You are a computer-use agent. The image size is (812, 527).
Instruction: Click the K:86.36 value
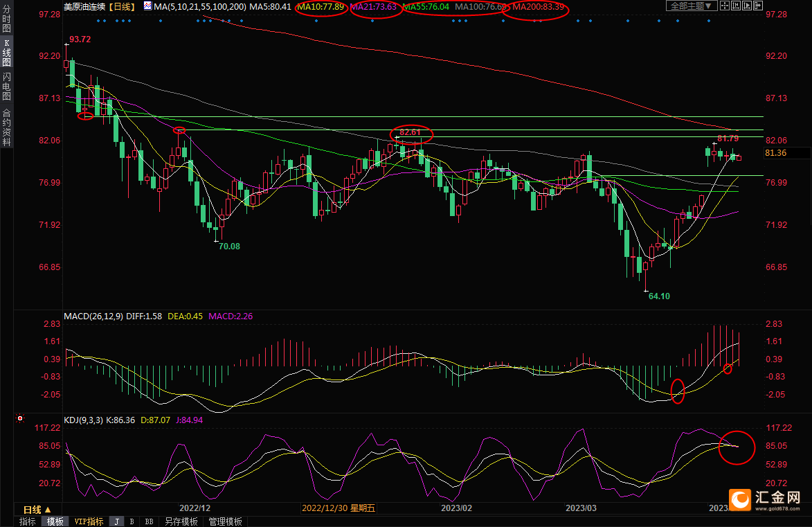(x=120, y=420)
